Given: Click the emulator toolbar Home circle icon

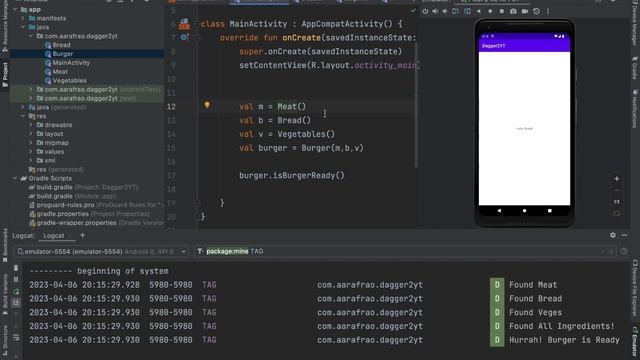Looking at the screenshot, I should (490, 11).
